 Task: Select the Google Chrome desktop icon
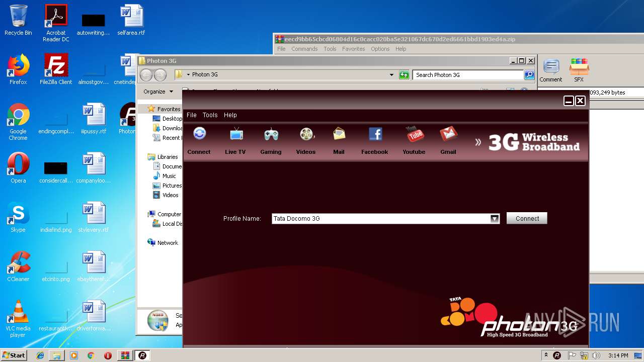(x=18, y=122)
